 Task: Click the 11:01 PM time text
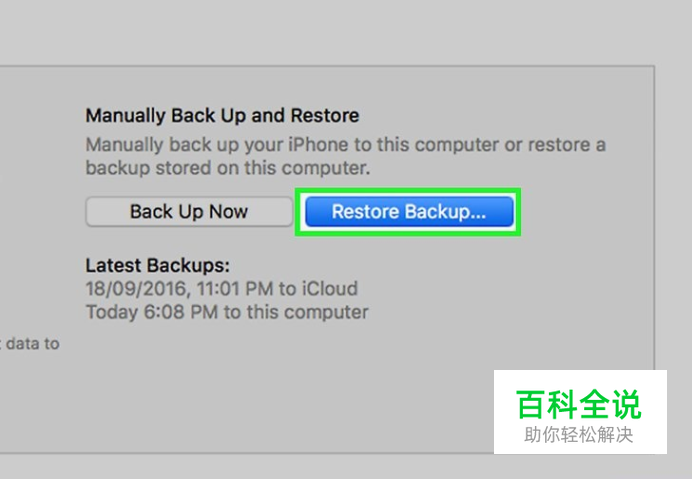pos(235,289)
